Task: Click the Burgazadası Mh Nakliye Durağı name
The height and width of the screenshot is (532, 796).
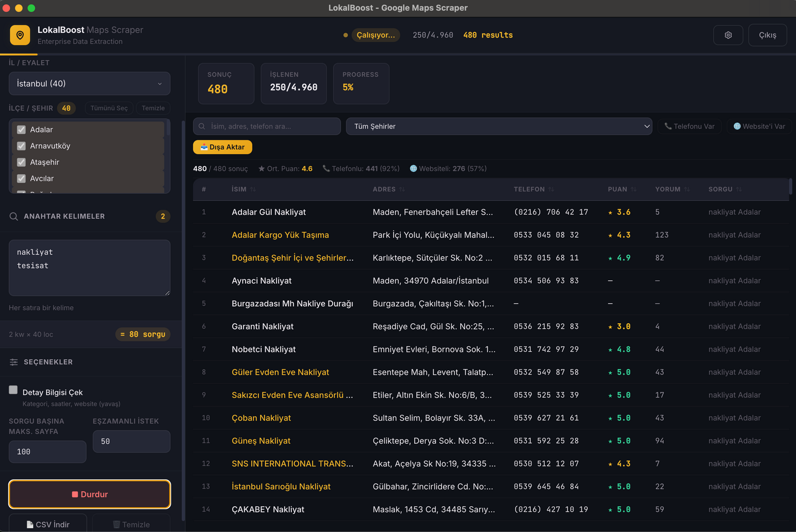Action: [x=293, y=303]
